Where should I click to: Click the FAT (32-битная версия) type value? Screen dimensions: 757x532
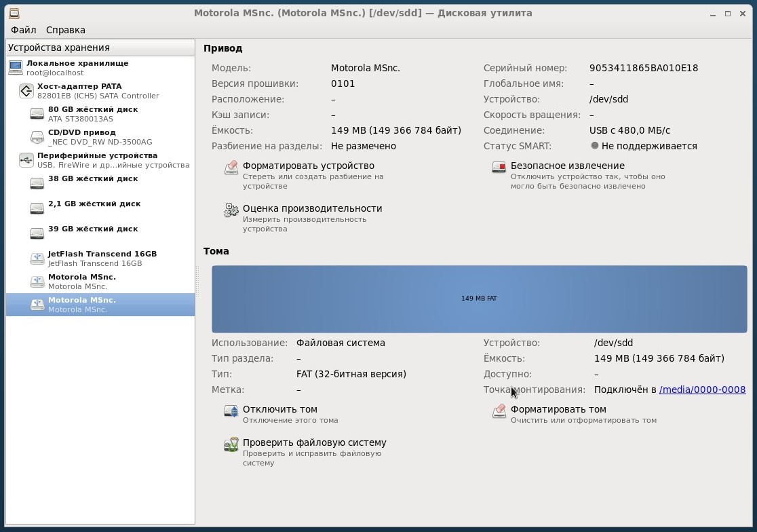point(351,374)
